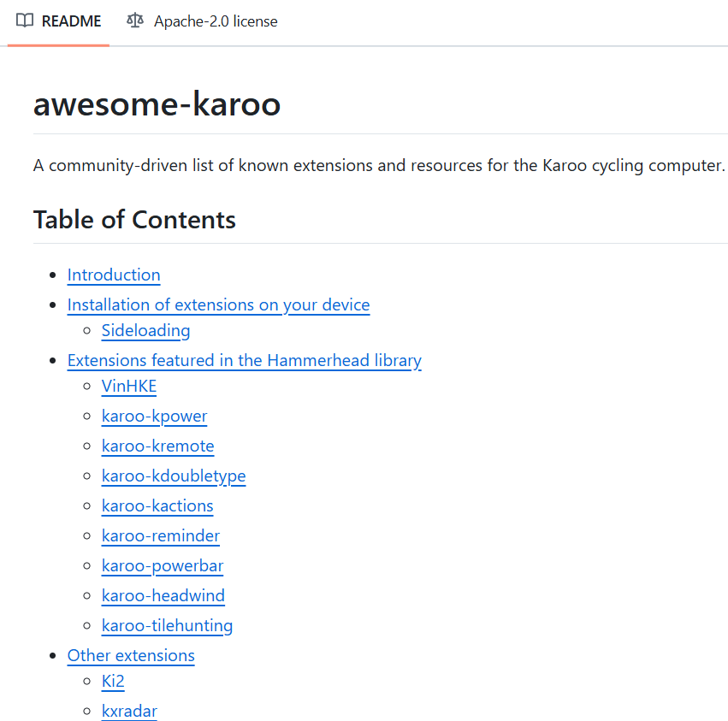Click the license scale icon
The width and height of the screenshot is (728, 721).
pos(135,21)
